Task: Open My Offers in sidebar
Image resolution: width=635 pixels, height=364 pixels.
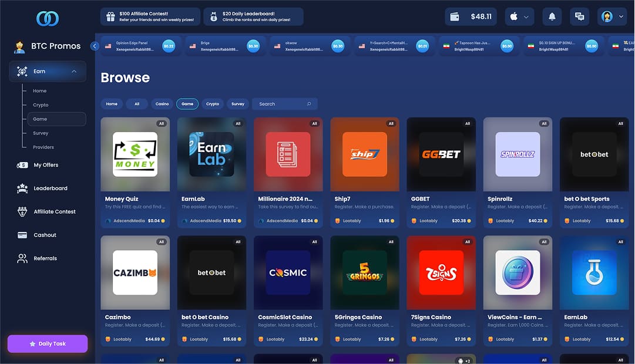Action: pyautogui.click(x=46, y=165)
